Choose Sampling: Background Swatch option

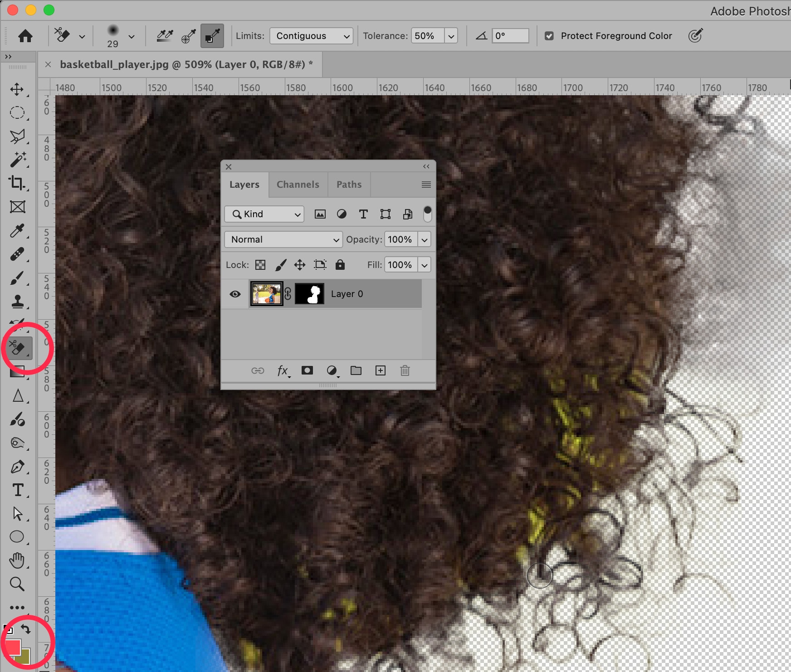pos(212,36)
